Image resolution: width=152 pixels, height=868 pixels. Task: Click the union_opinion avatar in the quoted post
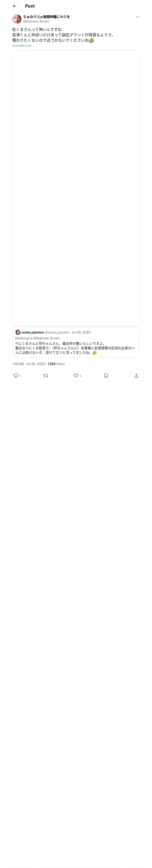point(18,332)
